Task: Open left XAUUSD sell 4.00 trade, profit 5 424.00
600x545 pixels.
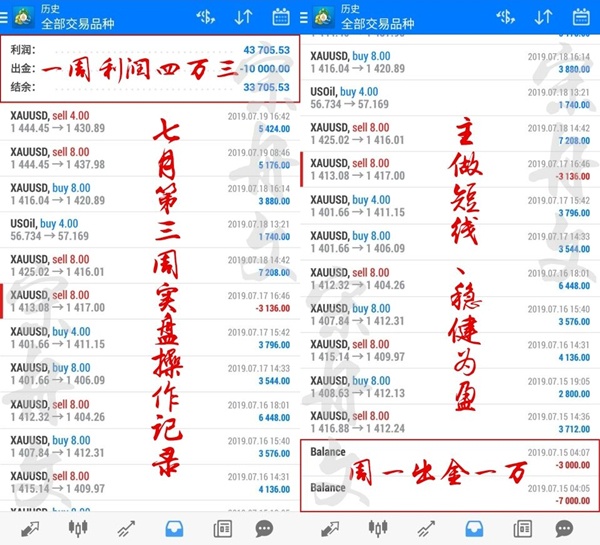Action: [150, 122]
